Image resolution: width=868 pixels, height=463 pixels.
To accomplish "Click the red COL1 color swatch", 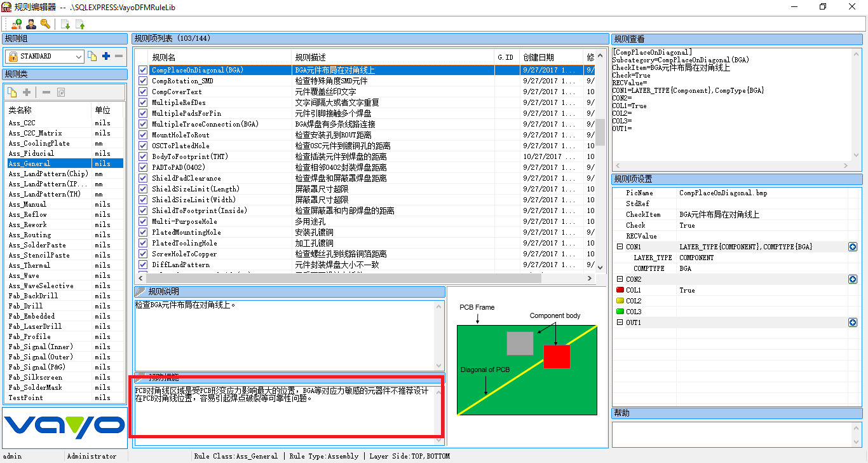I will click(x=620, y=290).
